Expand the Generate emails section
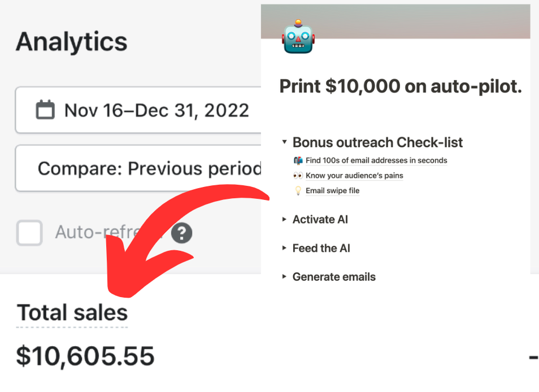Screen dimensions: 539x392 (284, 277)
